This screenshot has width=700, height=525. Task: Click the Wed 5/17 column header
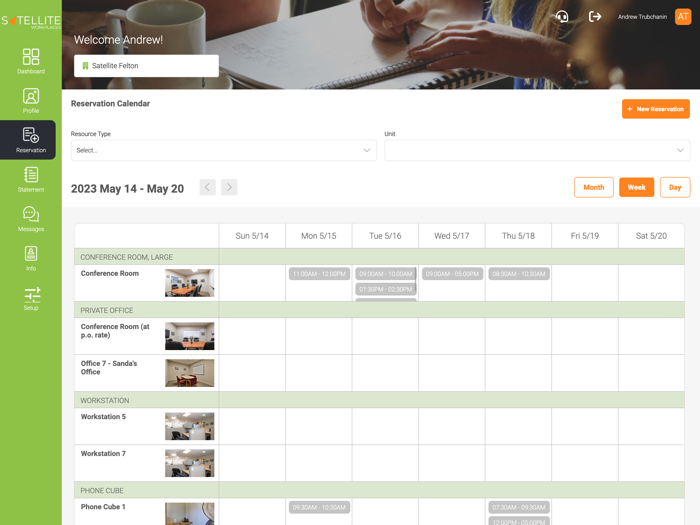[452, 236]
